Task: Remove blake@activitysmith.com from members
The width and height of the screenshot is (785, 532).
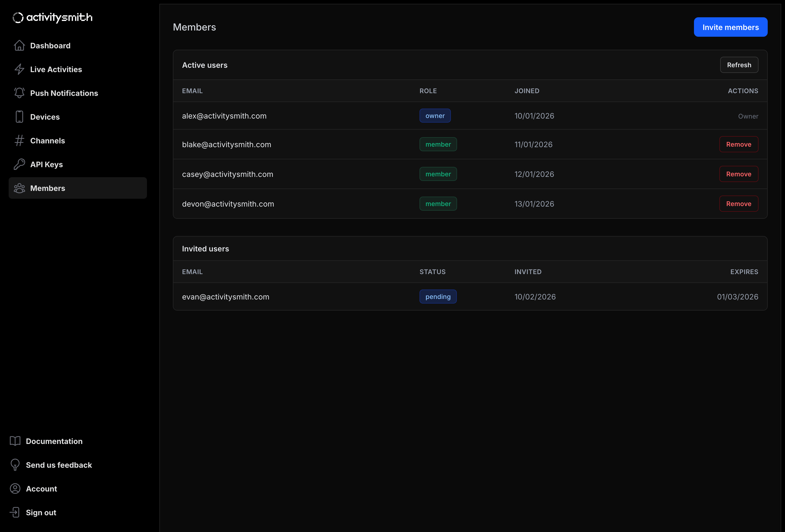Action: click(738, 144)
